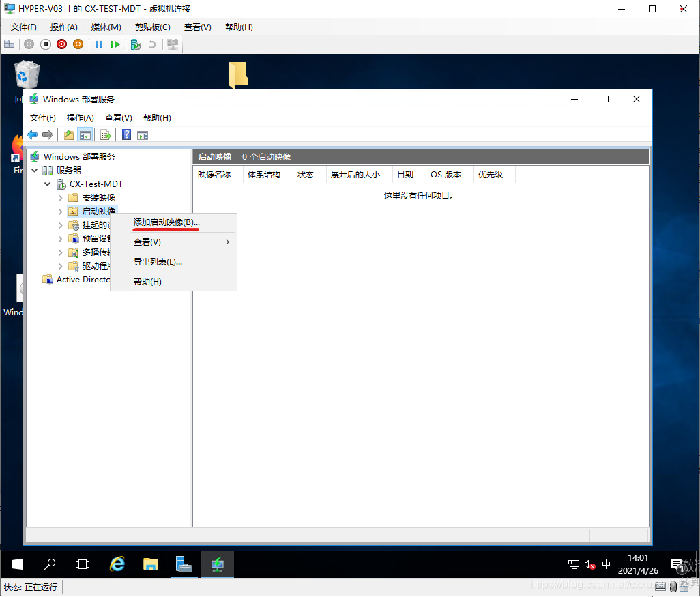Expand the 驱动程序 folder node
700x597 pixels.
(x=61, y=265)
